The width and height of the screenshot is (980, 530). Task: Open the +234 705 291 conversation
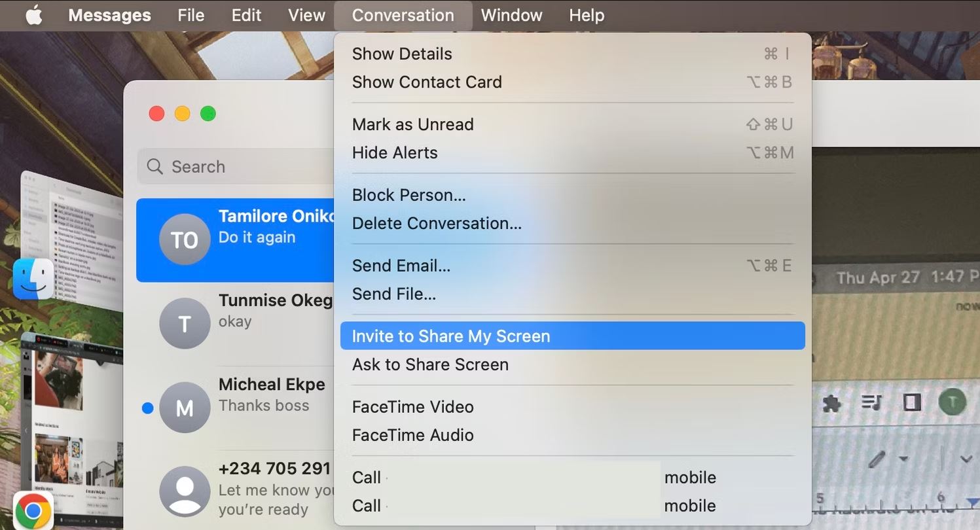(x=236, y=490)
